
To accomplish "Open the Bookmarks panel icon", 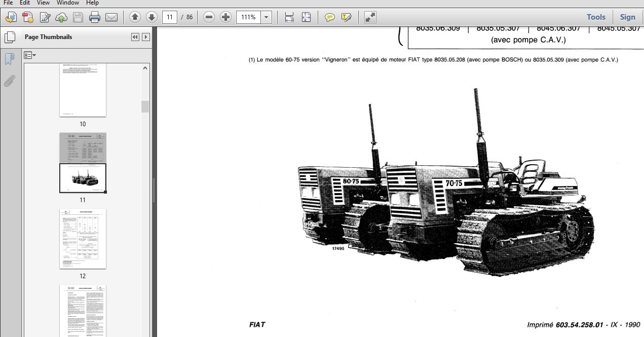I will [x=9, y=59].
